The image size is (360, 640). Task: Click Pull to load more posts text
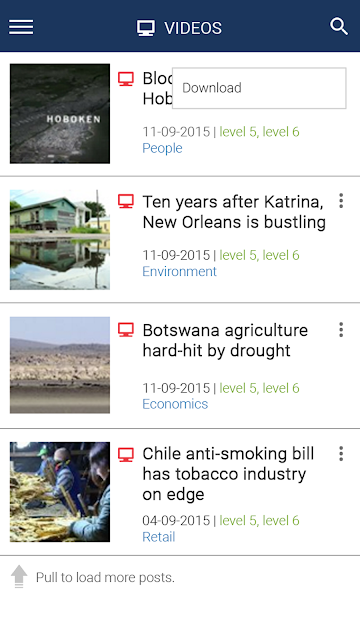coord(105,578)
